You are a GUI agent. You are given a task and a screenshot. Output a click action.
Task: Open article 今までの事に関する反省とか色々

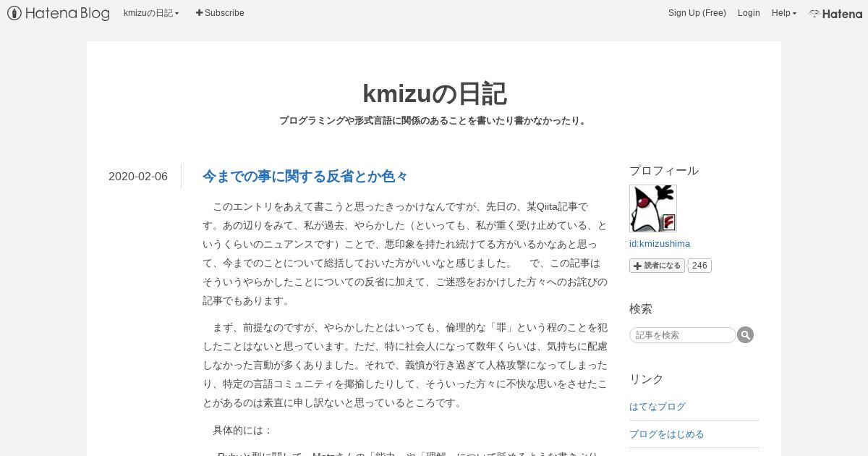(305, 176)
